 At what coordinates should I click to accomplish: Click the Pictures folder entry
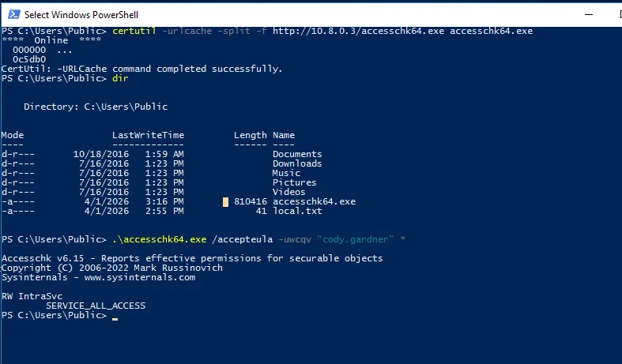click(x=294, y=182)
